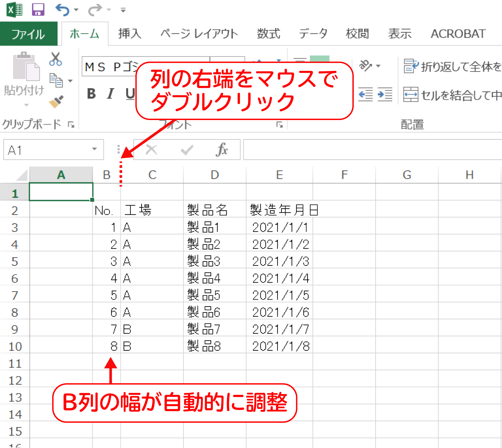This screenshot has width=502, height=448.
Task: Switch to the 数式 tab
Action: 268,33
